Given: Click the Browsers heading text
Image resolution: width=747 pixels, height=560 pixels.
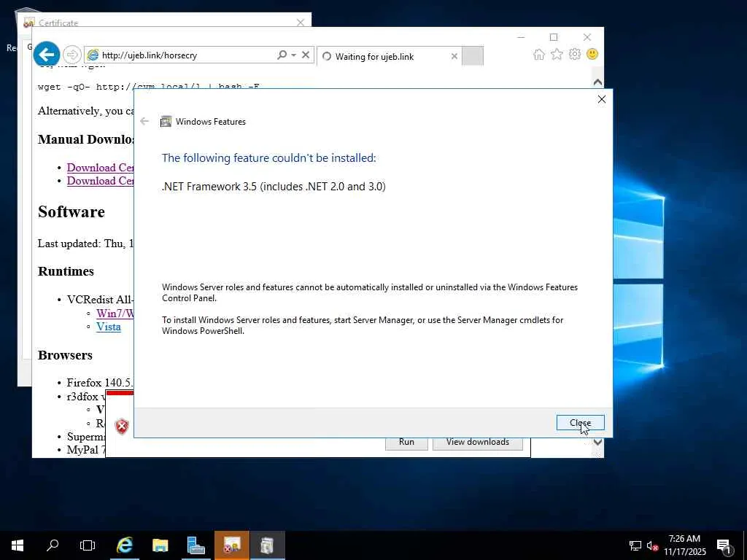Looking at the screenshot, I should click(65, 355).
